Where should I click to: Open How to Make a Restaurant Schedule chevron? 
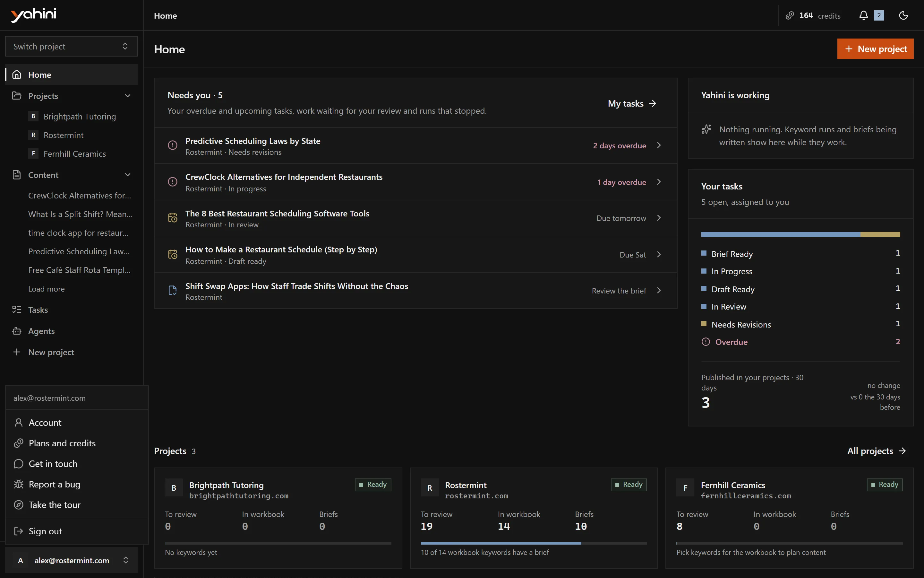click(x=659, y=255)
